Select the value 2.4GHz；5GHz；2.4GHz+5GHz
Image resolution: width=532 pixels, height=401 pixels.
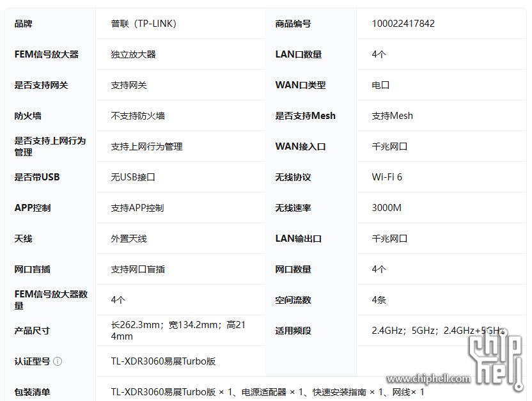pos(438,331)
